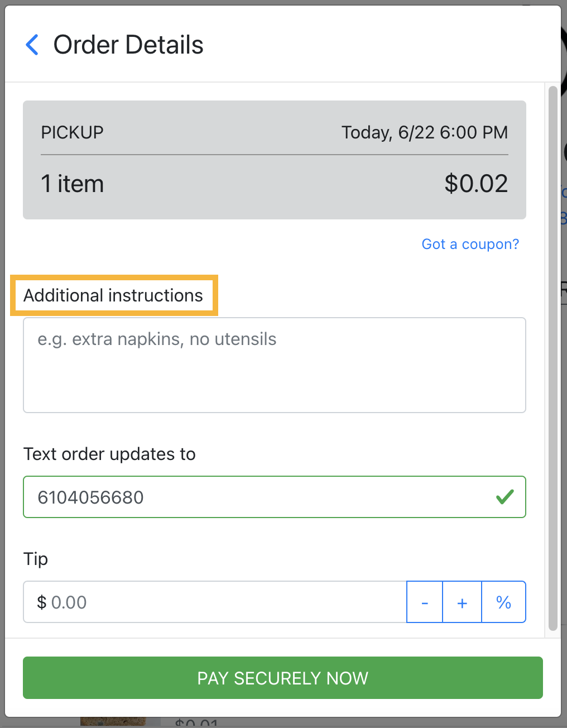This screenshot has width=567, height=728.
Task: Select the PICKUP order type label
Action: pyautogui.click(x=73, y=132)
